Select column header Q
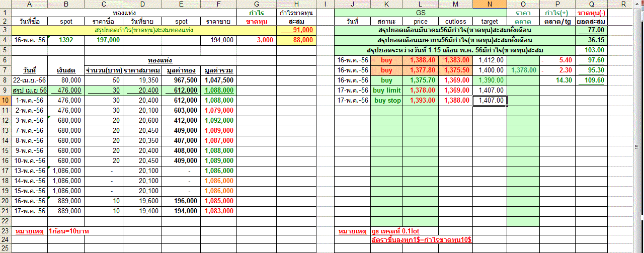This screenshot has height=253, width=644. (591, 4)
